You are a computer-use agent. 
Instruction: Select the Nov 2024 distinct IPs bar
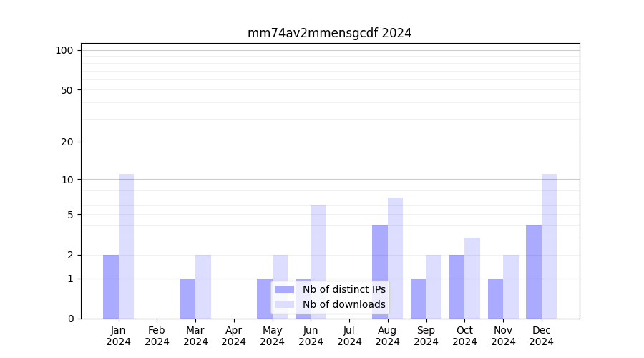(x=495, y=299)
